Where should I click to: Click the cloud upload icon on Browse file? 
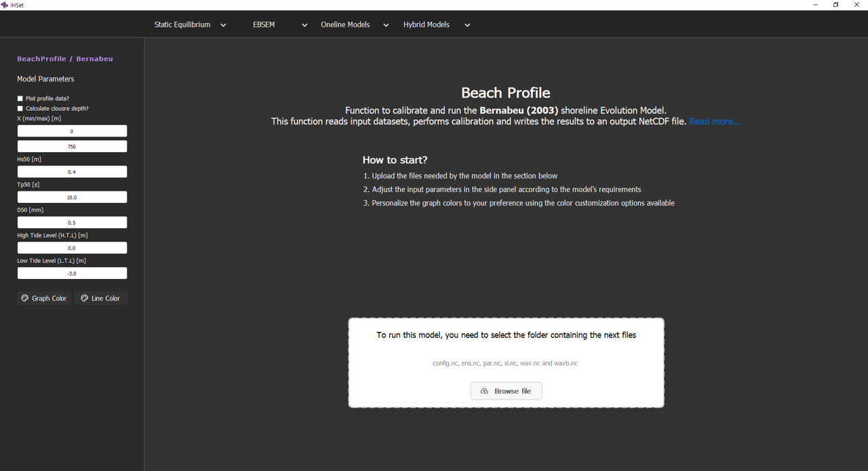(484, 391)
